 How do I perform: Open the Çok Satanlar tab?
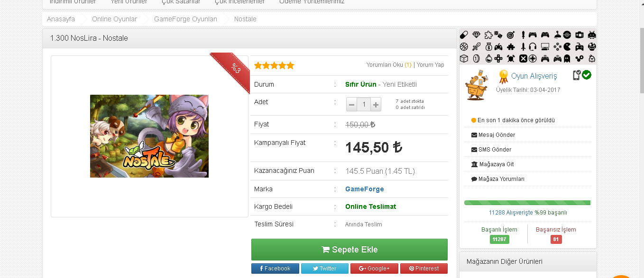click(x=181, y=2)
